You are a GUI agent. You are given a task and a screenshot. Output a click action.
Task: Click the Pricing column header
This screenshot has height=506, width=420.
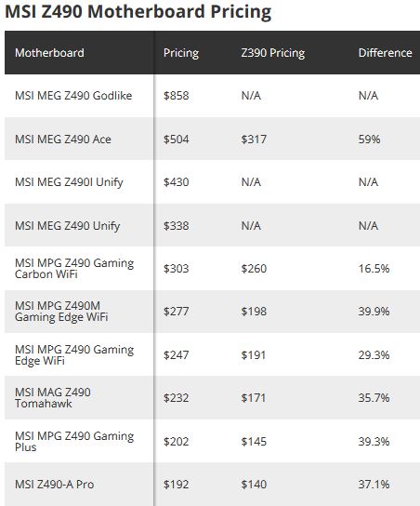coord(181,53)
